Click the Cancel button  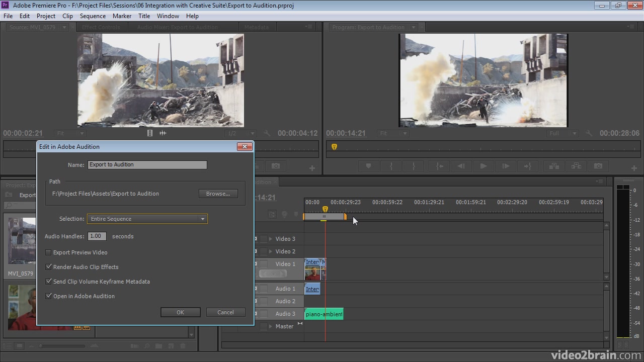pos(225,312)
